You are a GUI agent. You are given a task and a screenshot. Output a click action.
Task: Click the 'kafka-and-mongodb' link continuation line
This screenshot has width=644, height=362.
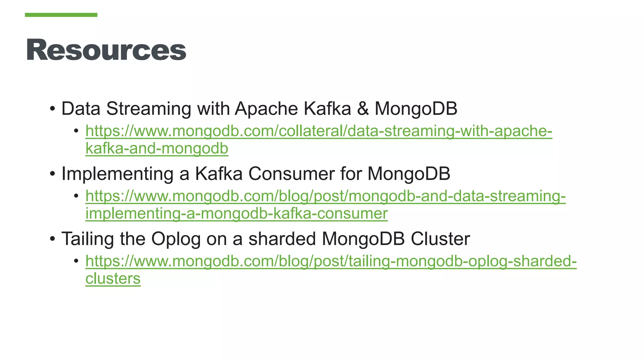(x=157, y=148)
